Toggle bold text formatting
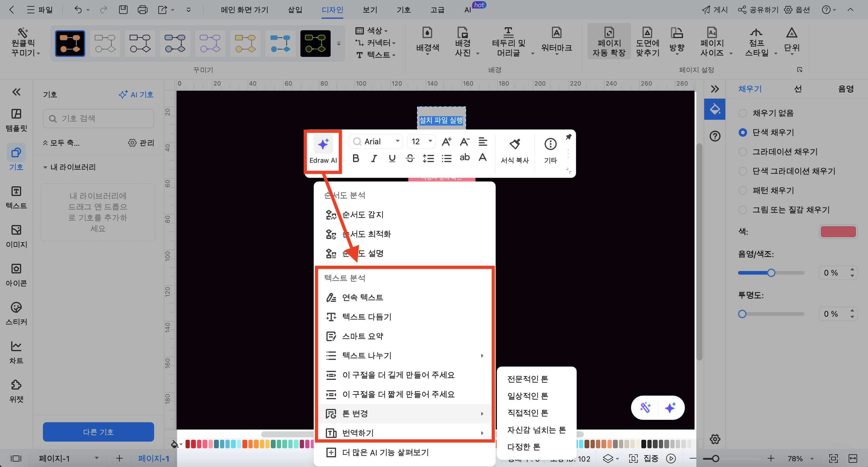Viewport: 868px width, 467px height. (355, 158)
